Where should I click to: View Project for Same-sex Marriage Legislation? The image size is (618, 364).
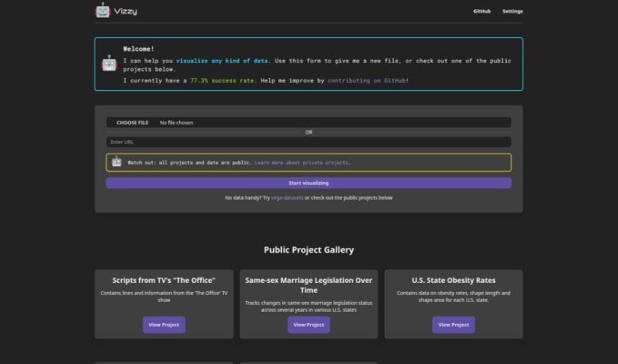coord(309,325)
